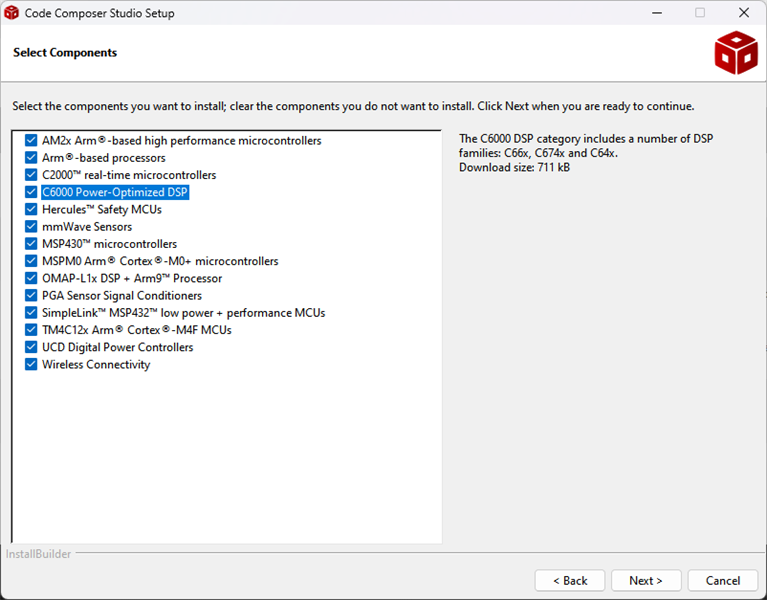This screenshot has height=600, width=767.
Task: Toggle the UCD Digital Power Controllers checkbox
Action: click(x=31, y=347)
